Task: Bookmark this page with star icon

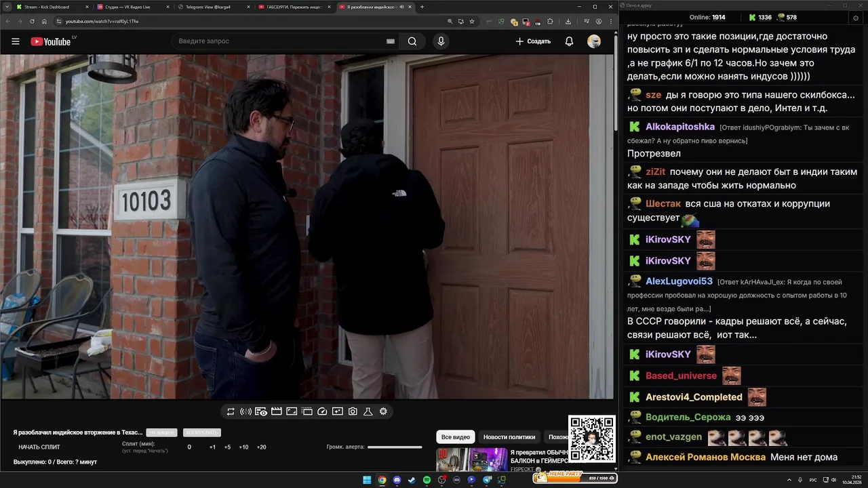Action: (x=472, y=21)
